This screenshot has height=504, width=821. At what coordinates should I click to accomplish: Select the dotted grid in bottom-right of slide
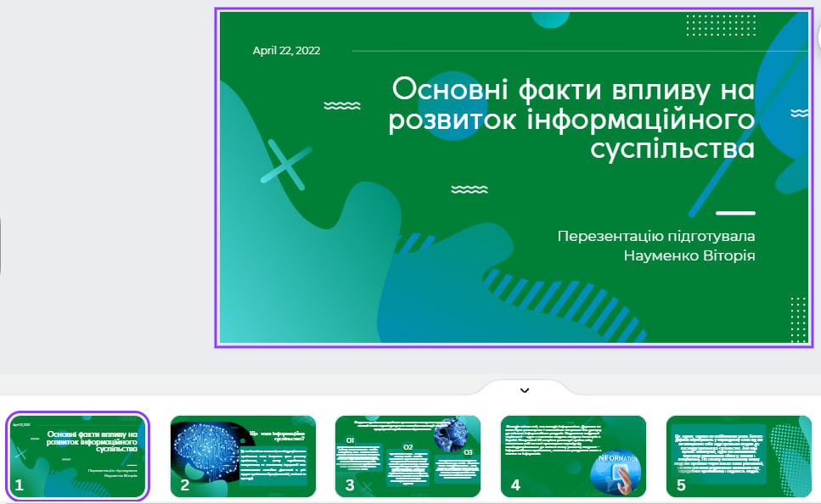(798, 319)
